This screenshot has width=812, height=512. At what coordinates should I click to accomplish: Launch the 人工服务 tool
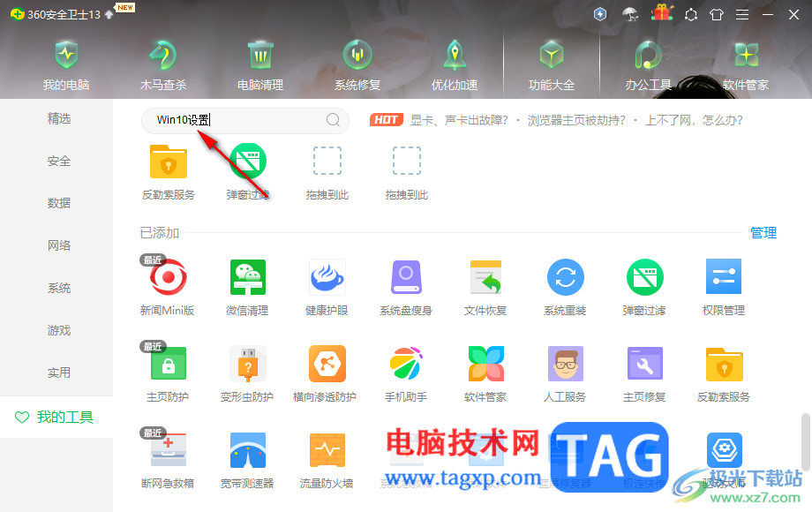click(565, 373)
